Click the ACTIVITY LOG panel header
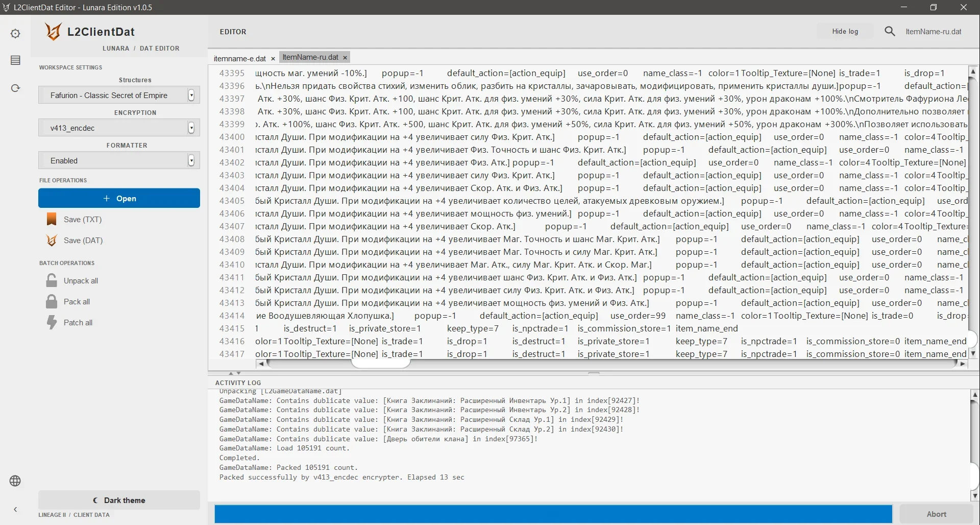The width and height of the screenshot is (980, 525). click(238, 383)
